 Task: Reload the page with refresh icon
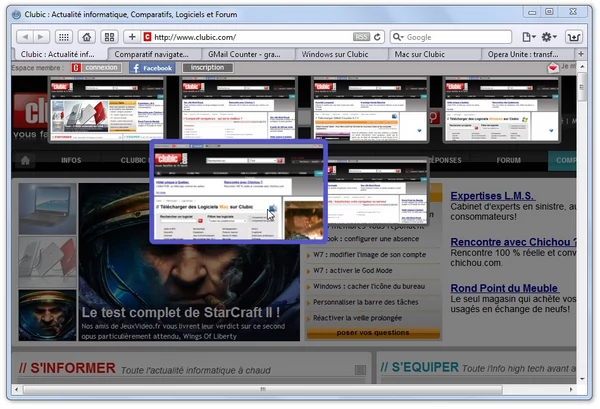click(x=377, y=37)
